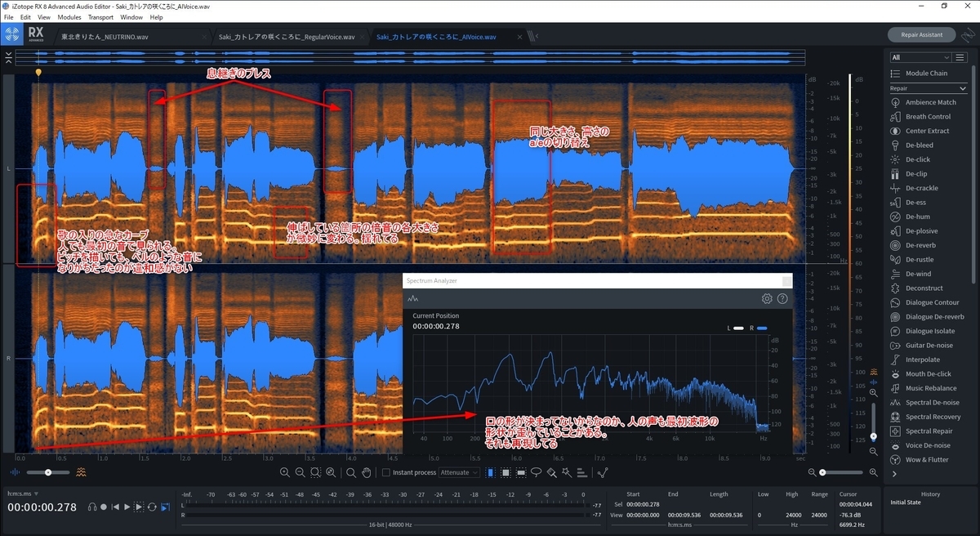This screenshot has height=536, width=980.
Task: Open the De-ess module
Action: [908, 203]
